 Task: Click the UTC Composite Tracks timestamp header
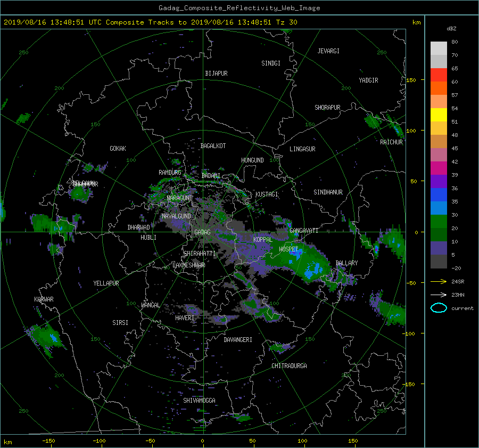pyautogui.click(x=150, y=22)
